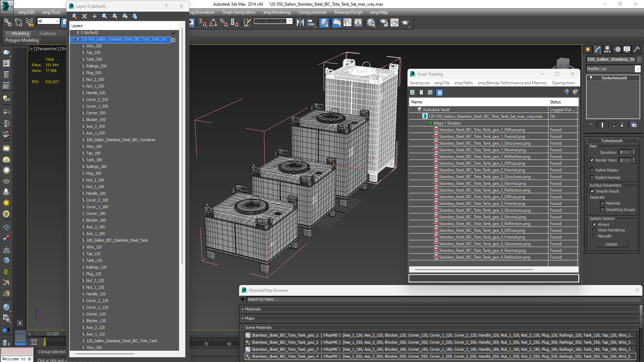This screenshot has height=362, width=644.
Task: Click the object color swatch next to name
Action: click(639, 59)
